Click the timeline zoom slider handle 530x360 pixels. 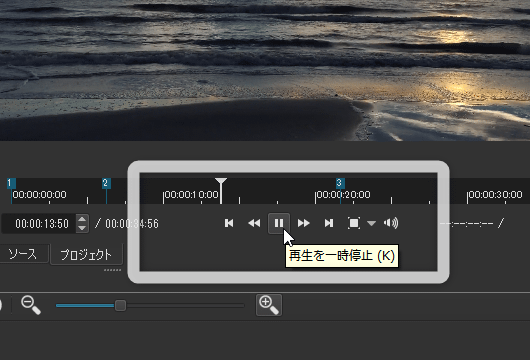coord(120,305)
